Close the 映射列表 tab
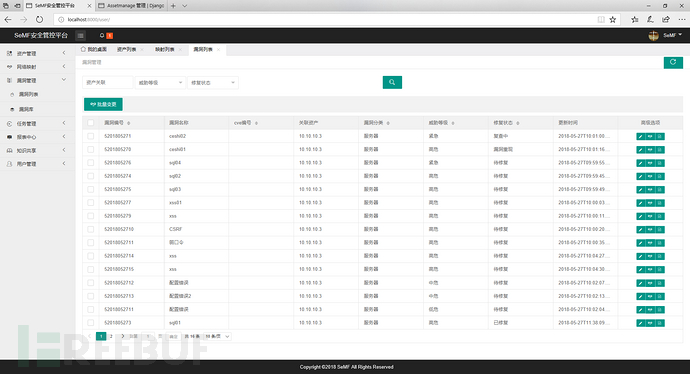The image size is (690, 374). (180, 50)
